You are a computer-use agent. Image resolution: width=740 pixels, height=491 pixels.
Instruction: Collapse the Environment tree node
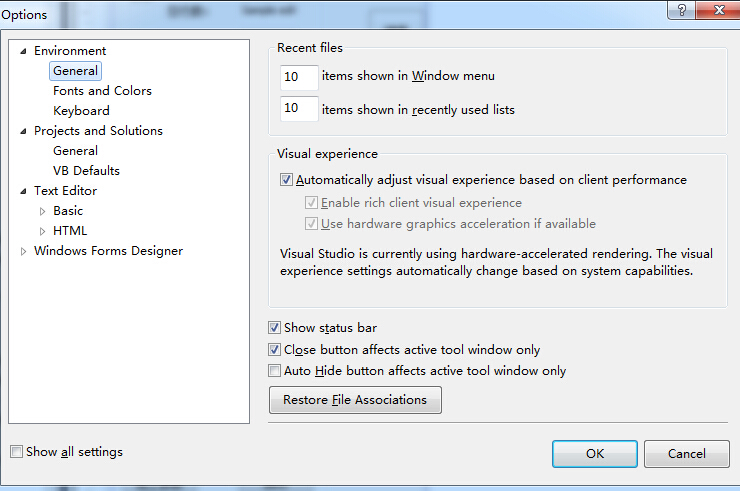pyautogui.click(x=23, y=51)
